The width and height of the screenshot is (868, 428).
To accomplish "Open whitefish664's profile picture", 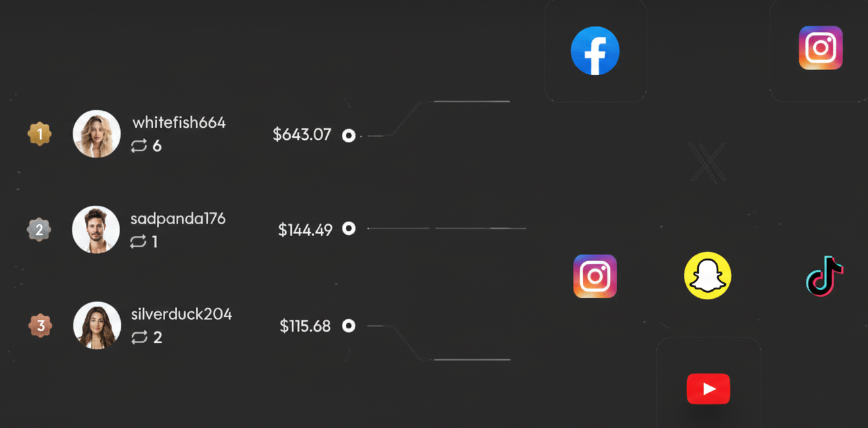I will pos(96,134).
